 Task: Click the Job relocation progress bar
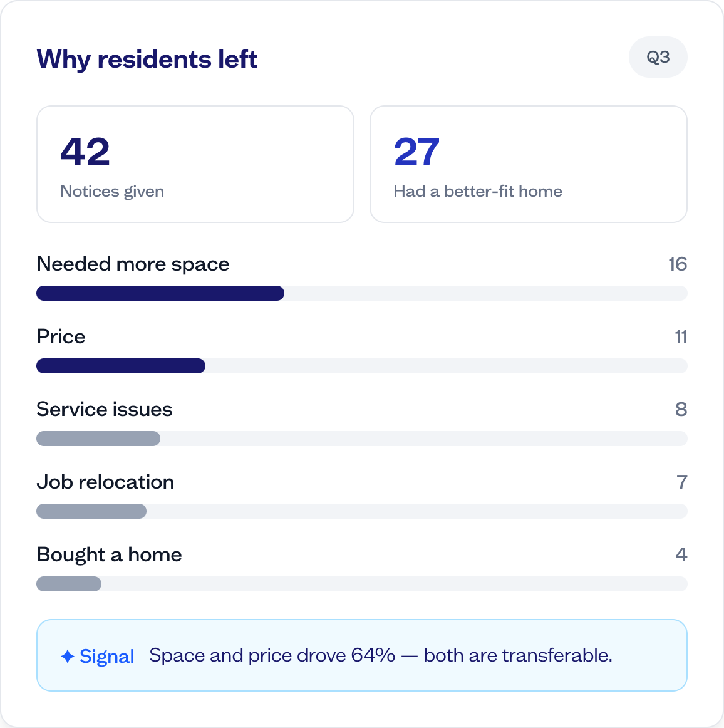(362, 511)
